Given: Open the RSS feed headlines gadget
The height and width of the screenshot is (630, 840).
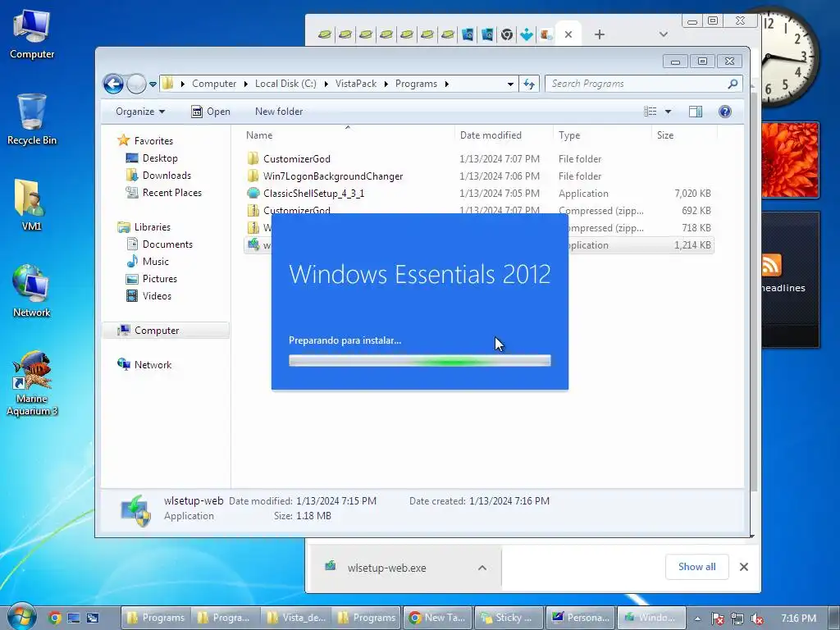Looking at the screenshot, I should click(790, 279).
